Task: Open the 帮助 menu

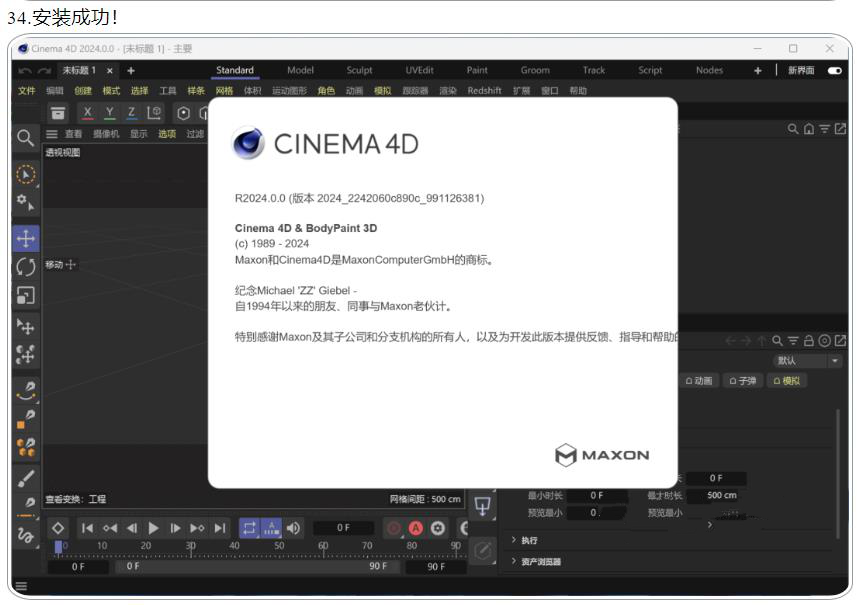Action: pyautogui.click(x=578, y=91)
